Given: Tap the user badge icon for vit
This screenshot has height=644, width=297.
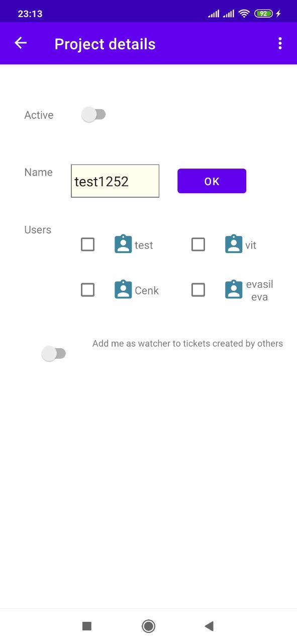Looking at the screenshot, I should [x=234, y=244].
